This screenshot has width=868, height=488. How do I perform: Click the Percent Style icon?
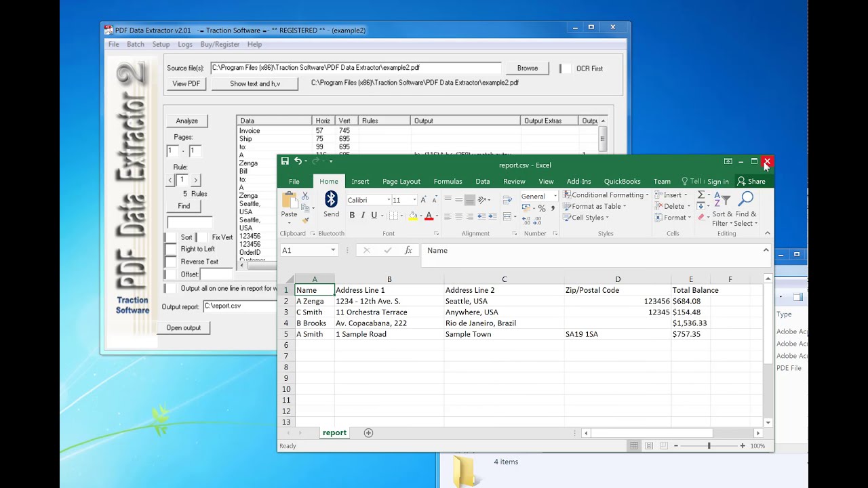[542, 209]
